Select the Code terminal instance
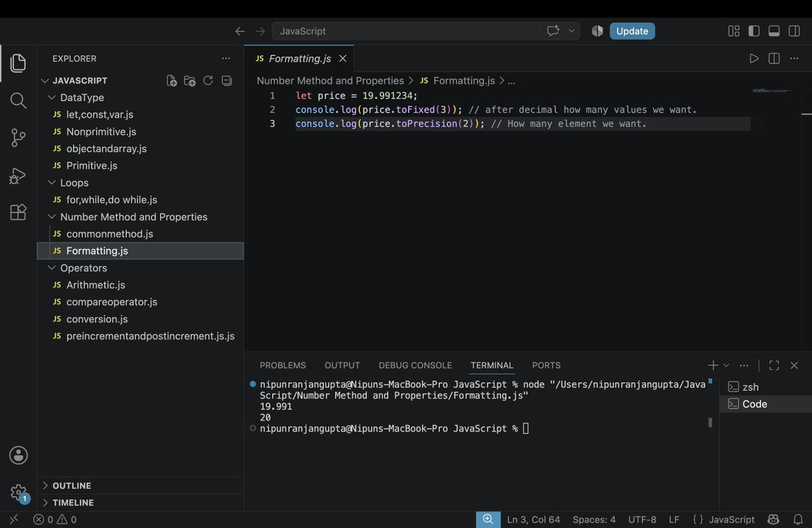The width and height of the screenshot is (812, 528). [765, 404]
